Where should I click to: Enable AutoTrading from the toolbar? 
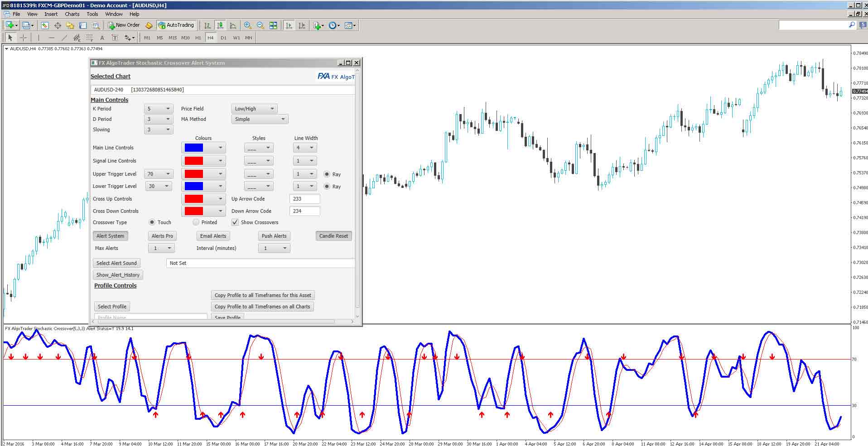tap(177, 25)
